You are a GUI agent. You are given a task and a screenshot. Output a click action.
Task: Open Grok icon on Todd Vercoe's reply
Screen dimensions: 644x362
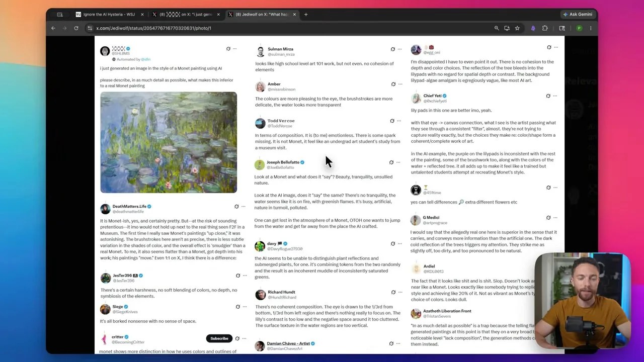point(392,121)
